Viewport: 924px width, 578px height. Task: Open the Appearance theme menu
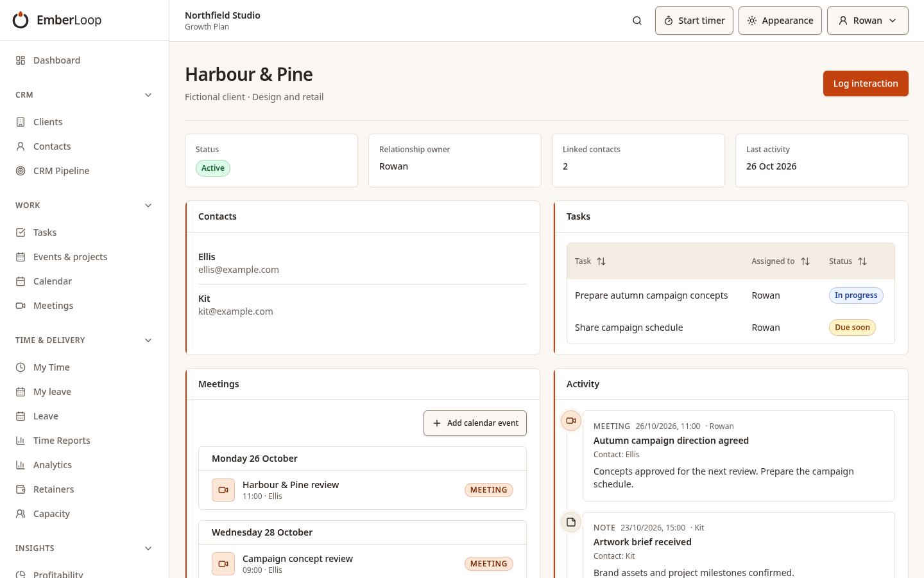(x=780, y=21)
